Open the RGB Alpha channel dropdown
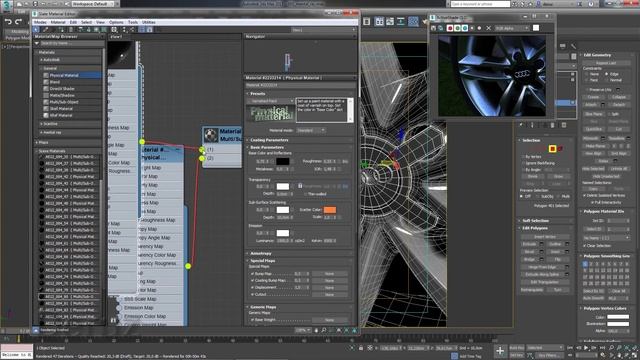 [x=512, y=28]
